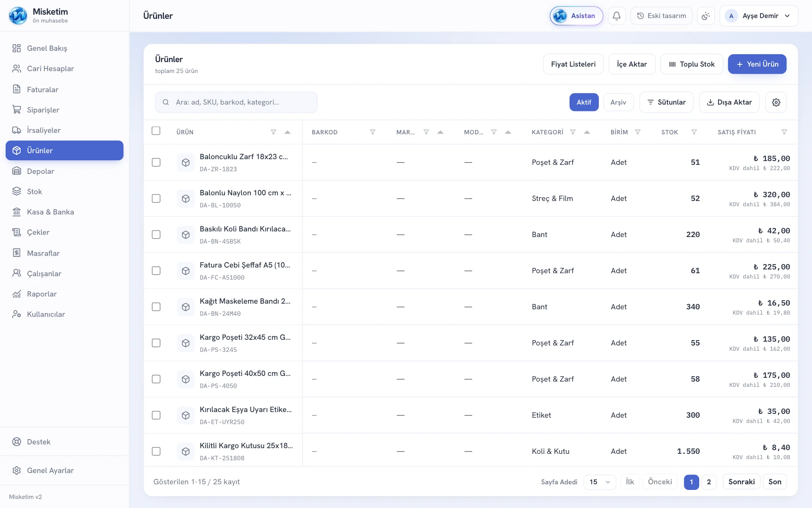The image size is (812, 508).
Task: Click İçe Aktar import button
Action: [x=632, y=64]
